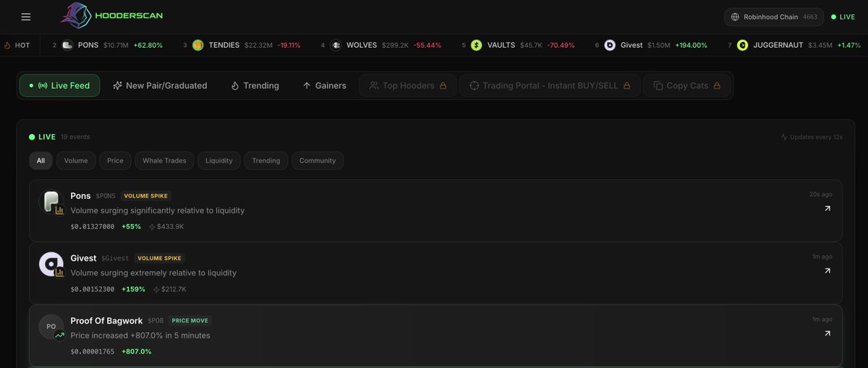This screenshot has width=868, height=368.
Task: Open the locked Top Hooders tab
Action: click(408, 85)
